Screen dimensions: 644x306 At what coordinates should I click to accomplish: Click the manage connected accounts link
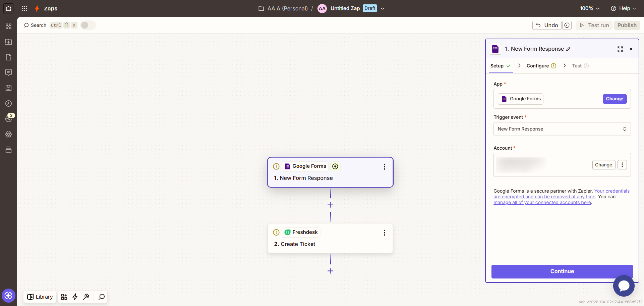click(x=542, y=202)
